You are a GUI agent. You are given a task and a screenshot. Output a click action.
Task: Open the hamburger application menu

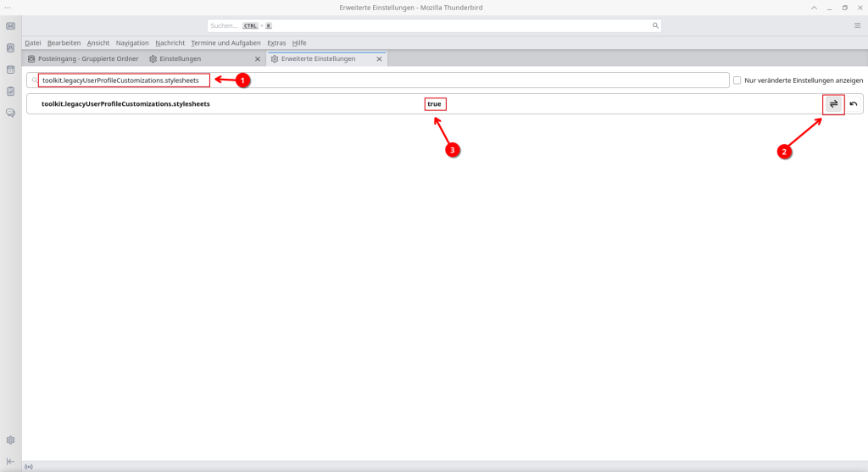click(857, 26)
